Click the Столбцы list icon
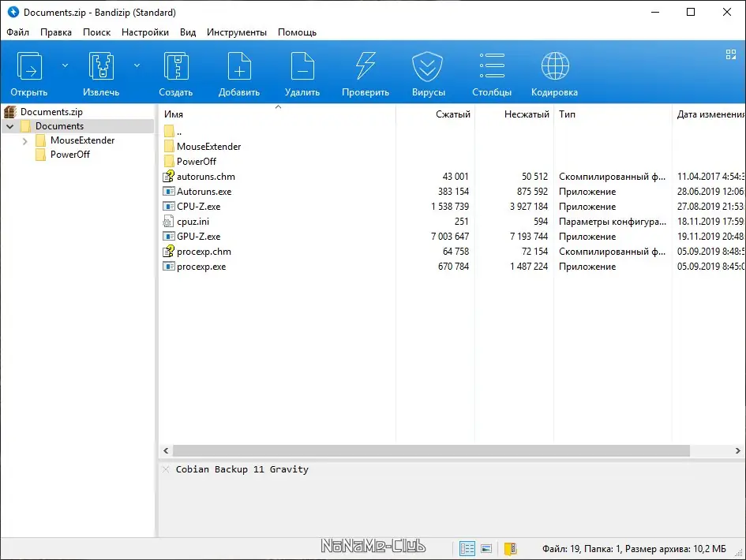 pyautogui.click(x=492, y=65)
